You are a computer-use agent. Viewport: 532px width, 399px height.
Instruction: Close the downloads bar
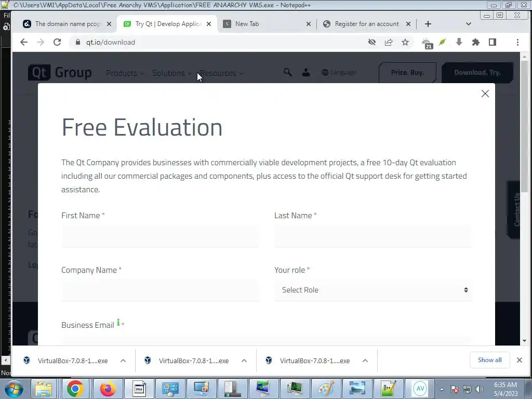[520, 360]
